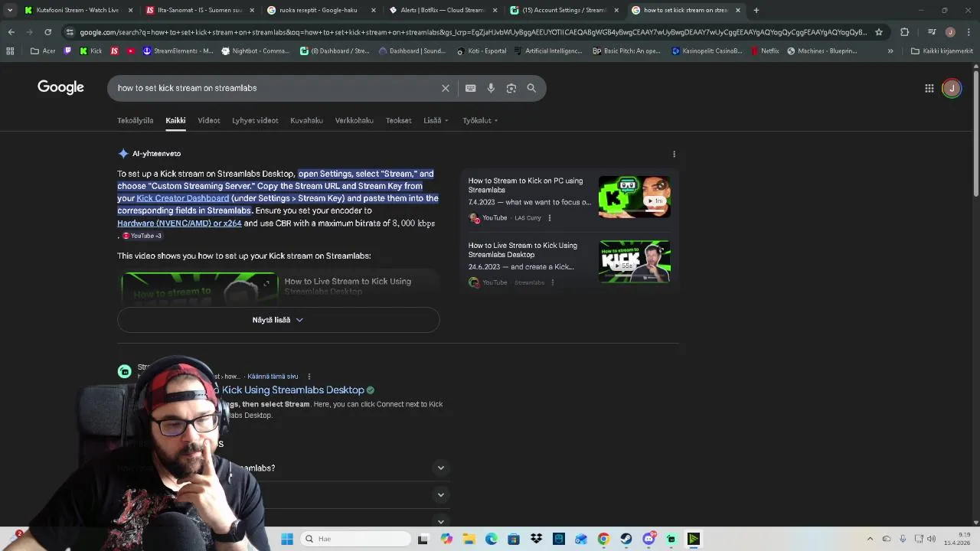Viewport: 980px width, 551px height.
Task: Open the Twitch bookmark icon
Action: point(67,51)
